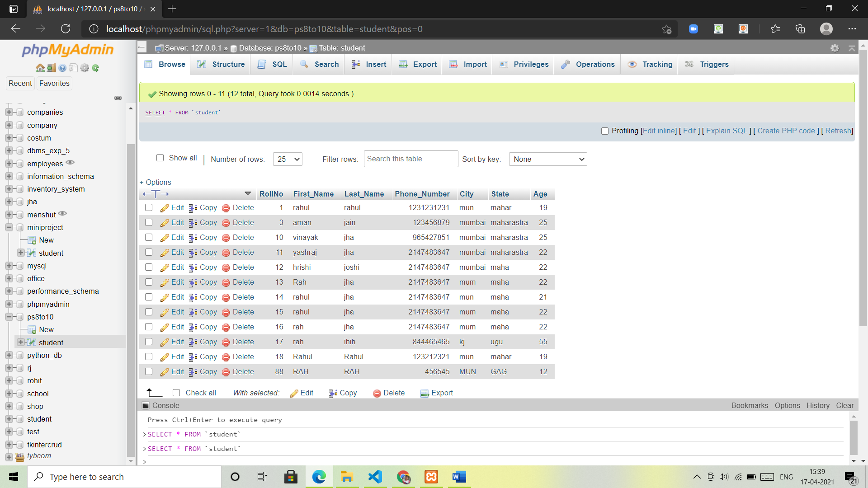Open the Number of rows dropdown
Viewport: 868px width, 488px height.
tap(288, 159)
